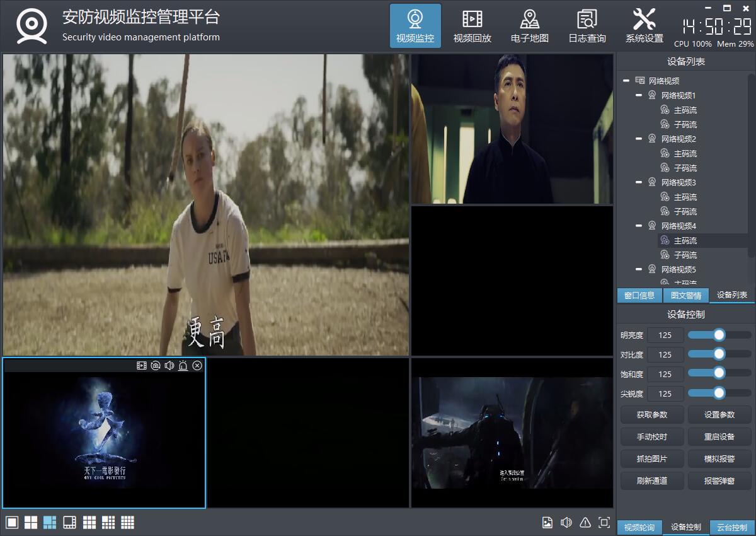Switch to the 云台控制 tab
Screen dimensions: 756x536
(731, 527)
